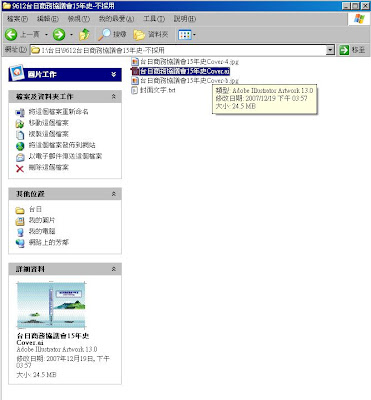This screenshot has width=371, height=400.
Task: Open 我的圖片 My Pictures link
Action: (x=42, y=220)
